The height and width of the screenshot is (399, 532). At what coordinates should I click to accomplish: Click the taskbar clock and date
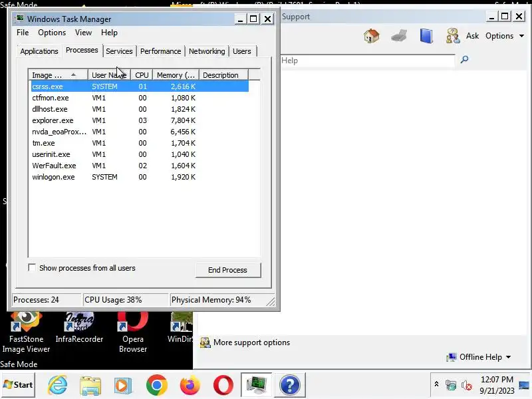[497, 385]
